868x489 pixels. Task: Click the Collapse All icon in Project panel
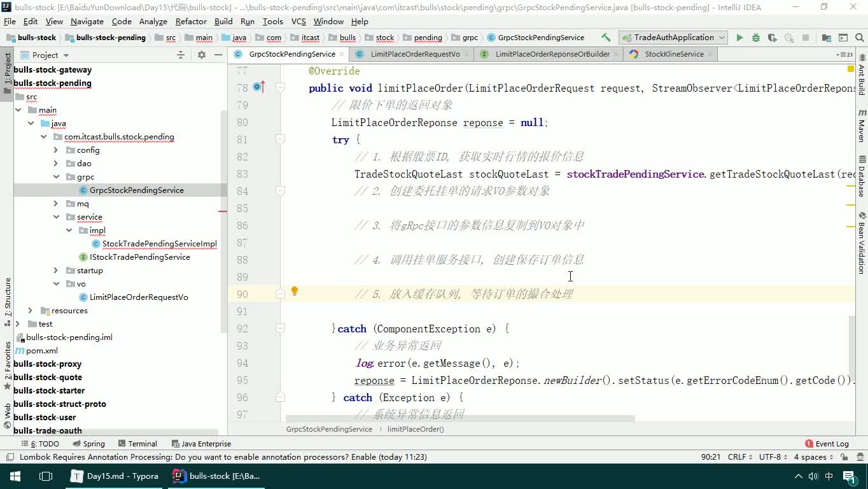pyautogui.click(x=181, y=55)
